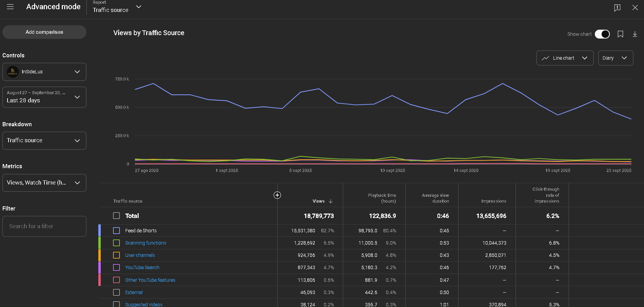Open the hamburger navigation menu
The height and width of the screenshot is (307, 644).
(10, 7)
